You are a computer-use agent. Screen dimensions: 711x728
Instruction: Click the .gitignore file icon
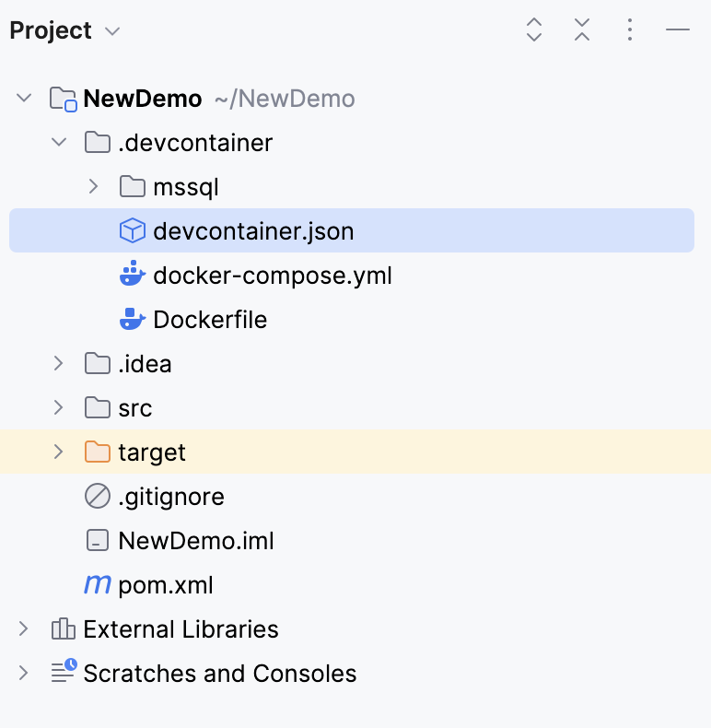97,497
